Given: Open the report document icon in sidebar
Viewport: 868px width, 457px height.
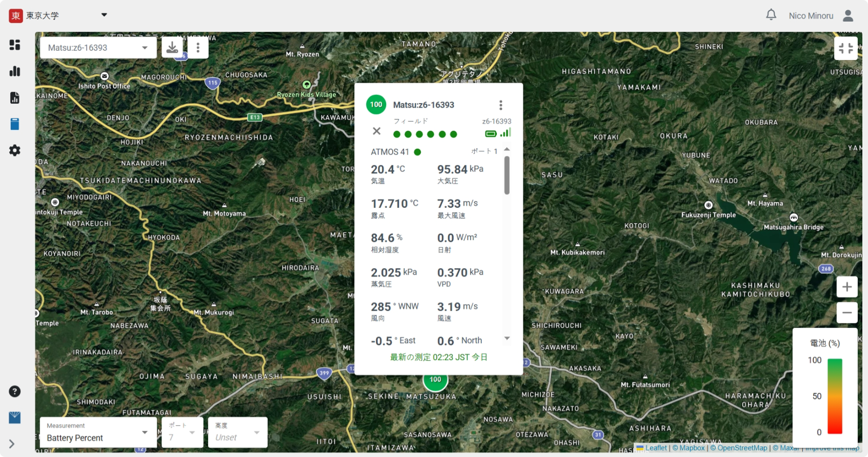Looking at the screenshot, I should pos(15,97).
